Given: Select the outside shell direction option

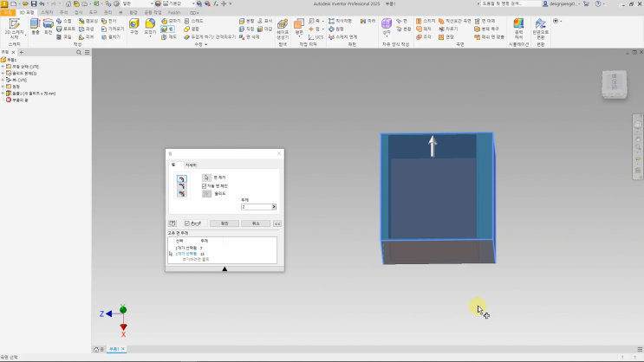Looking at the screenshot, I should 181,186.
